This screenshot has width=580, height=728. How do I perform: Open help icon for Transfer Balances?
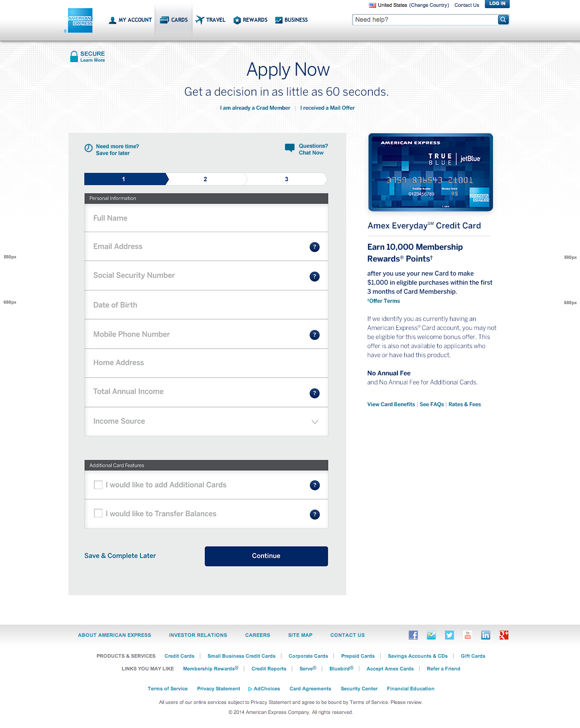[x=314, y=514]
